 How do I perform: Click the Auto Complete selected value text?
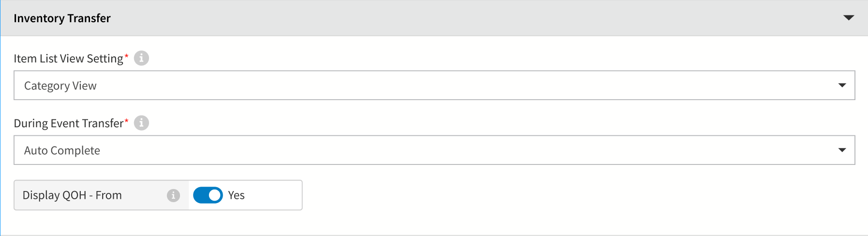point(62,151)
